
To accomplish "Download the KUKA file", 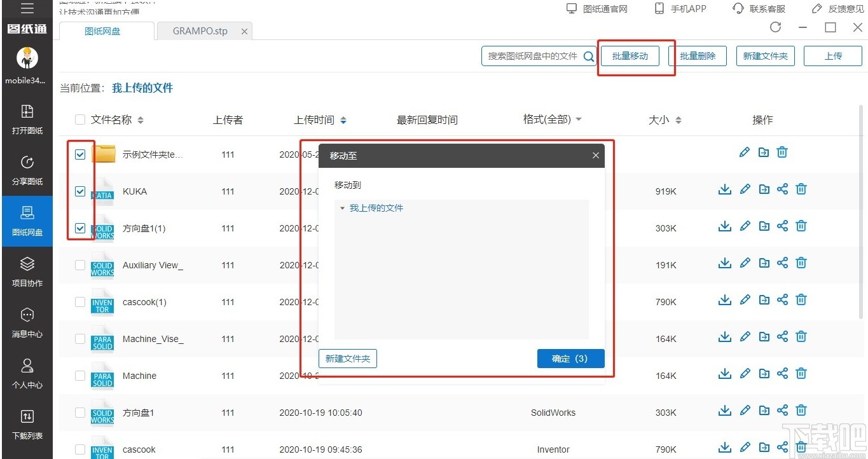I will (x=724, y=189).
